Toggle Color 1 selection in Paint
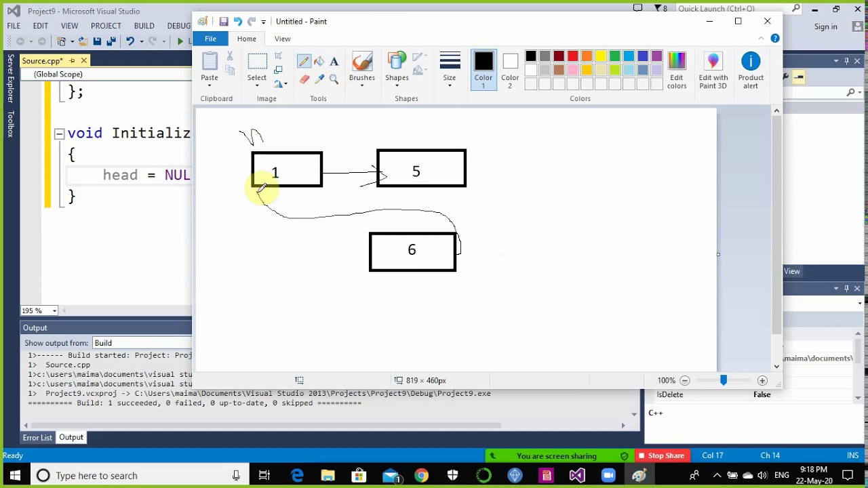Screen dimensions: 868x488 [484, 70]
